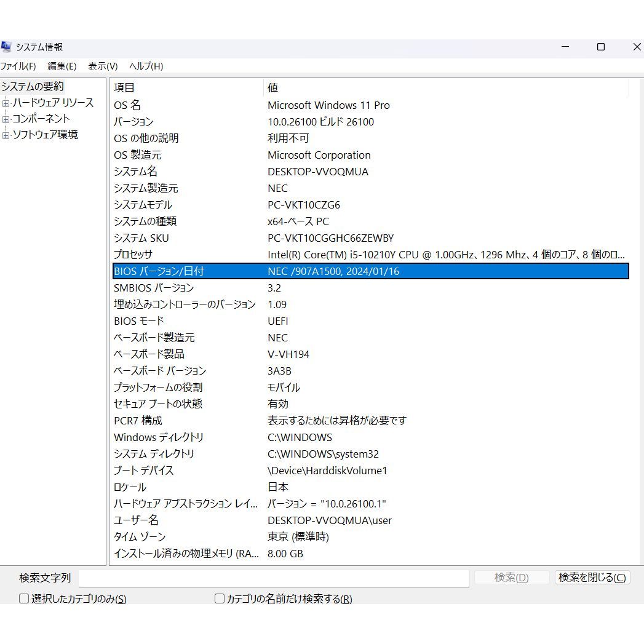Click the value \Device\HarddiskVolume1

(x=327, y=471)
